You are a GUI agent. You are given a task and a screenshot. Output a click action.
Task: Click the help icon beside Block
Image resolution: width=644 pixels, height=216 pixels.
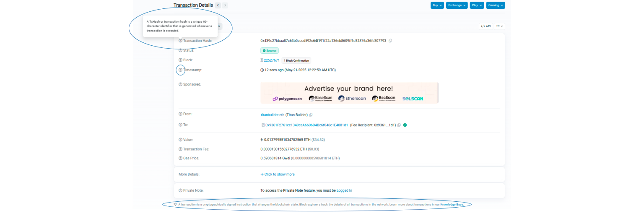pyautogui.click(x=180, y=60)
